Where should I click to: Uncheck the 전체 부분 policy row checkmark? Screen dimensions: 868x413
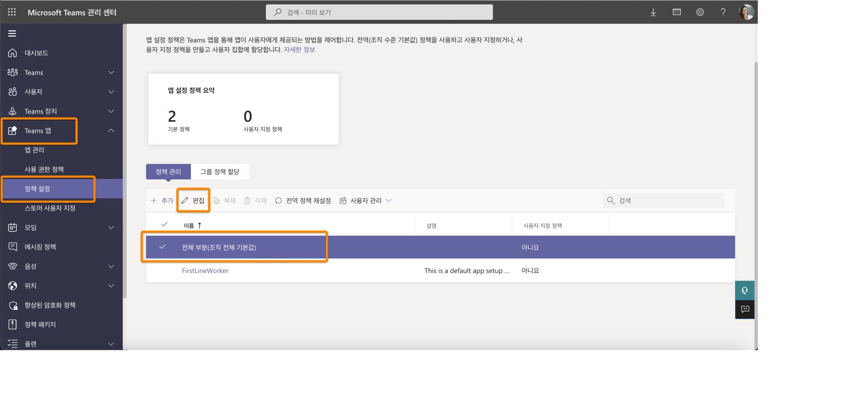[162, 247]
